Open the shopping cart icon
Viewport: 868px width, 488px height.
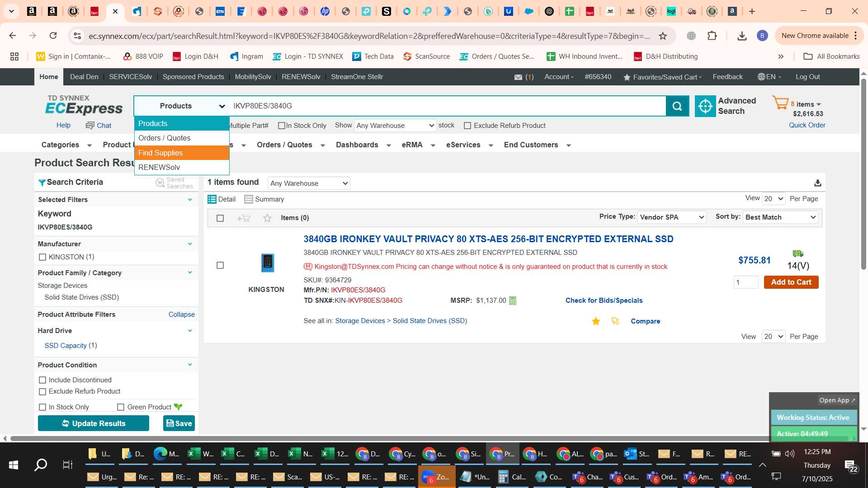(780, 103)
